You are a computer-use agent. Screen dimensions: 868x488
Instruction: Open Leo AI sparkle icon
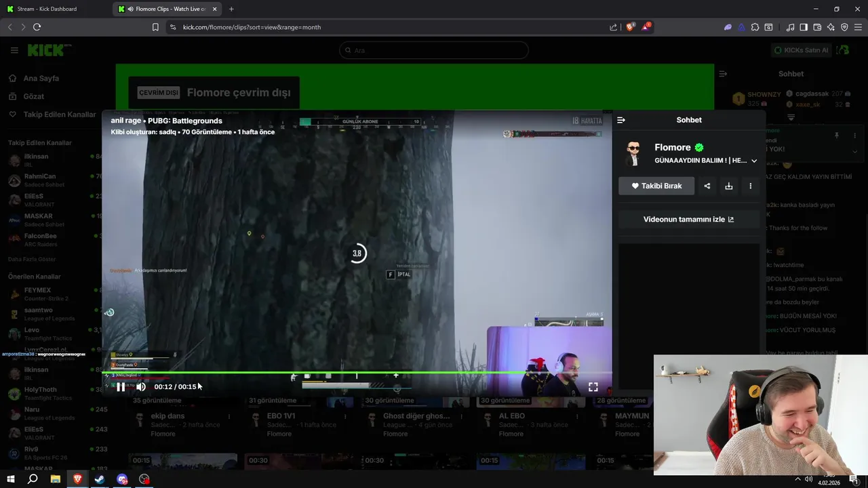click(831, 27)
